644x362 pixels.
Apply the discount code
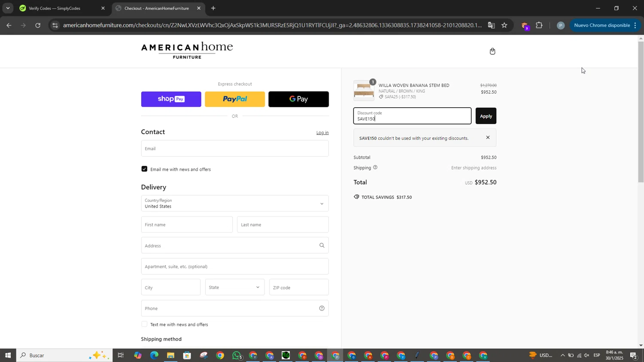click(x=486, y=116)
